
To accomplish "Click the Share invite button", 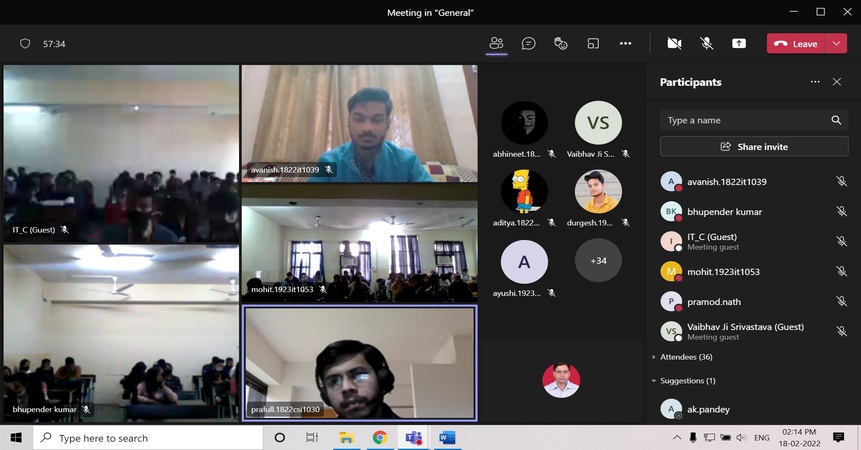I will click(x=754, y=147).
